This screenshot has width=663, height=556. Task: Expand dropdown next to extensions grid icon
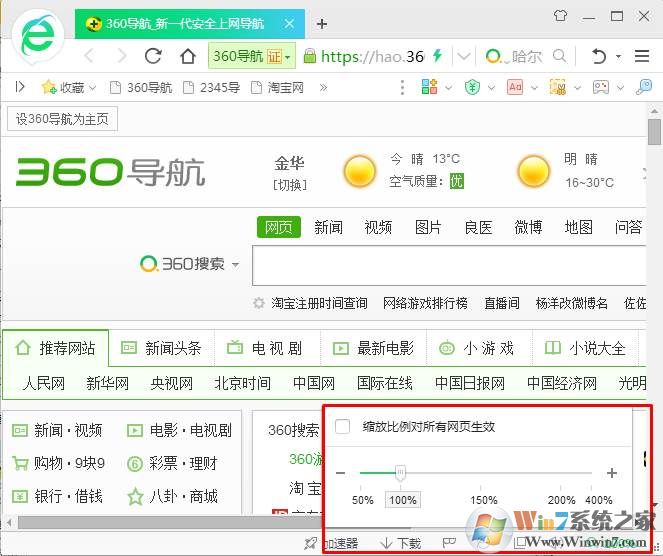point(449,88)
